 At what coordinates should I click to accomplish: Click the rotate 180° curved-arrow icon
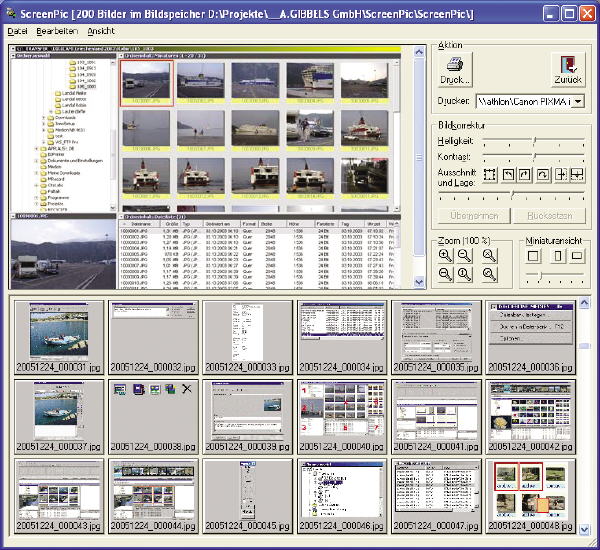click(543, 175)
